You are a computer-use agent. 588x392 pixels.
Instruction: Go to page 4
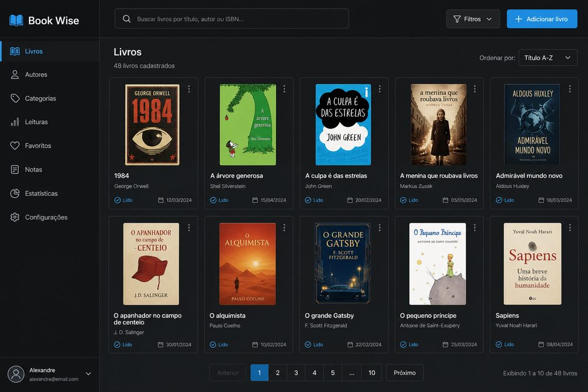coord(314,373)
